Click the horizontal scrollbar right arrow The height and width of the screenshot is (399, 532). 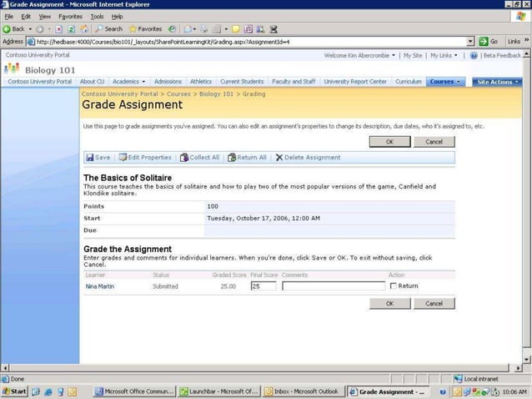[x=518, y=368]
